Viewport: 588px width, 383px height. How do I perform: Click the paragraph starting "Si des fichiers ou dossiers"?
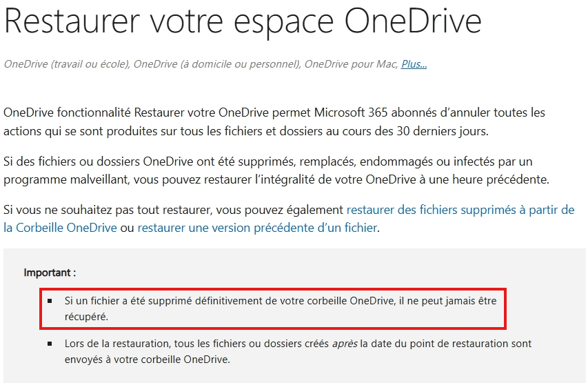(276, 170)
